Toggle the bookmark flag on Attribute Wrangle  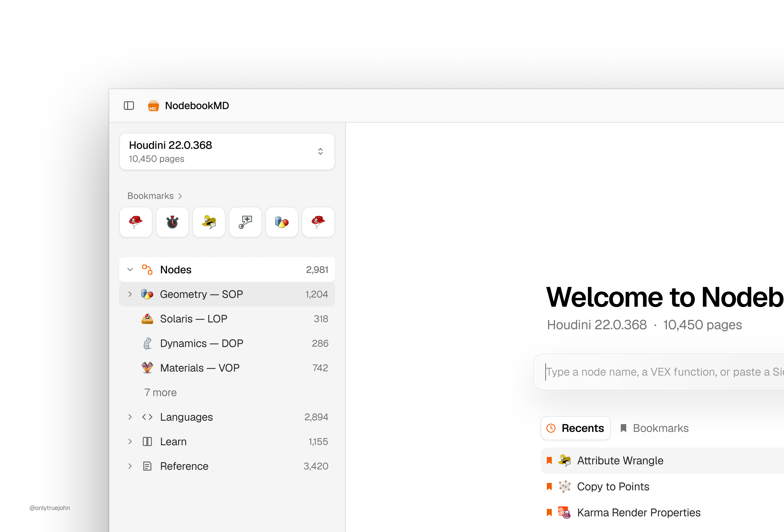coord(549,460)
